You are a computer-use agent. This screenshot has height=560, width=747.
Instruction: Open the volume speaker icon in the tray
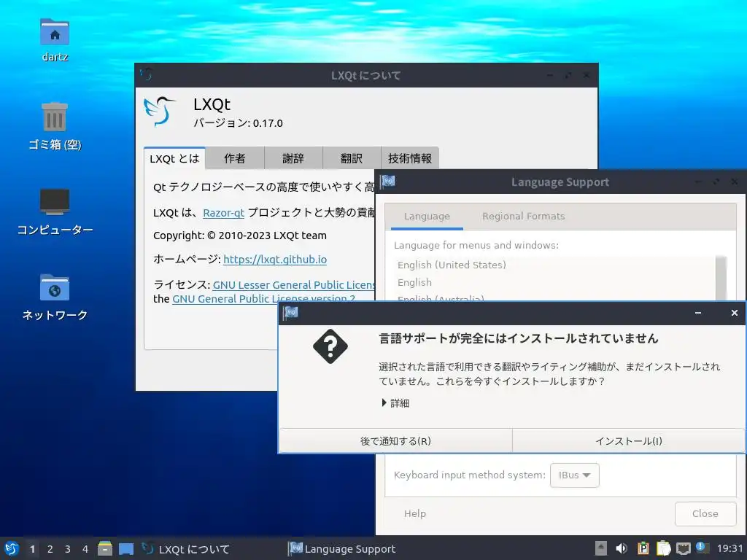tap(622, 548)
